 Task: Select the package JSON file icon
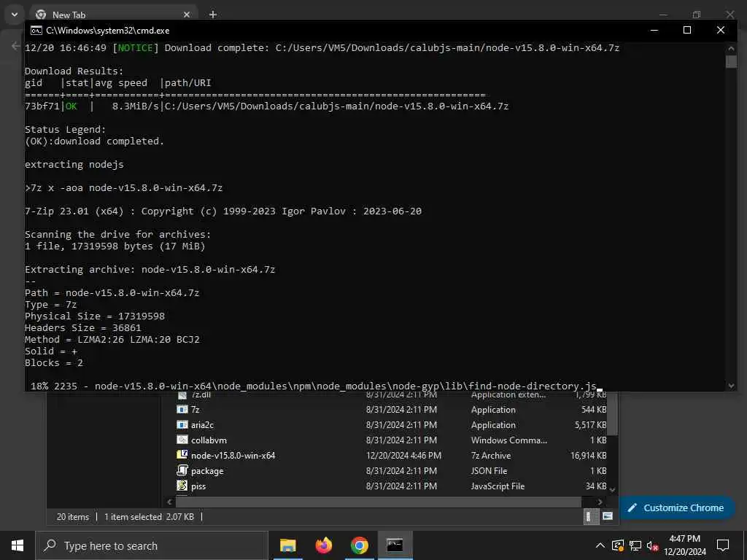182,470
